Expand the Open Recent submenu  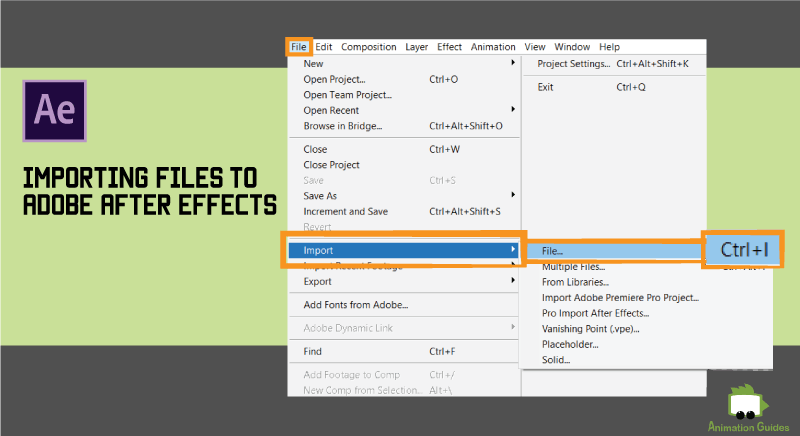[x=404, y=111]
